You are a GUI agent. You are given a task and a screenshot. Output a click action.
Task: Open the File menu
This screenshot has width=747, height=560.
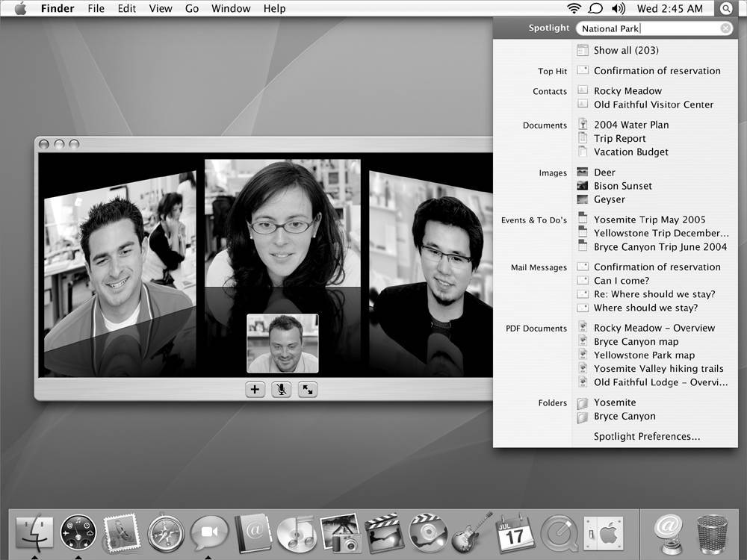(96, 8)
